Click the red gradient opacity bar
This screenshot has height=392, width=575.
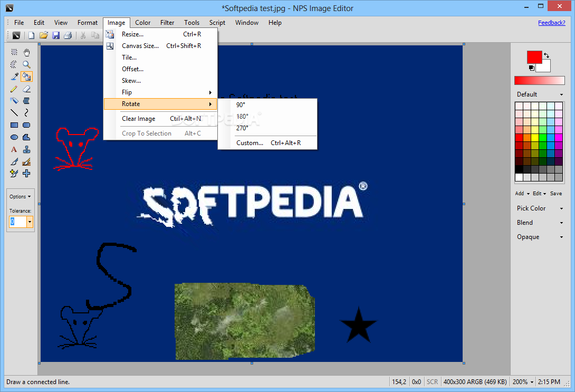click(x=540, y=80)
